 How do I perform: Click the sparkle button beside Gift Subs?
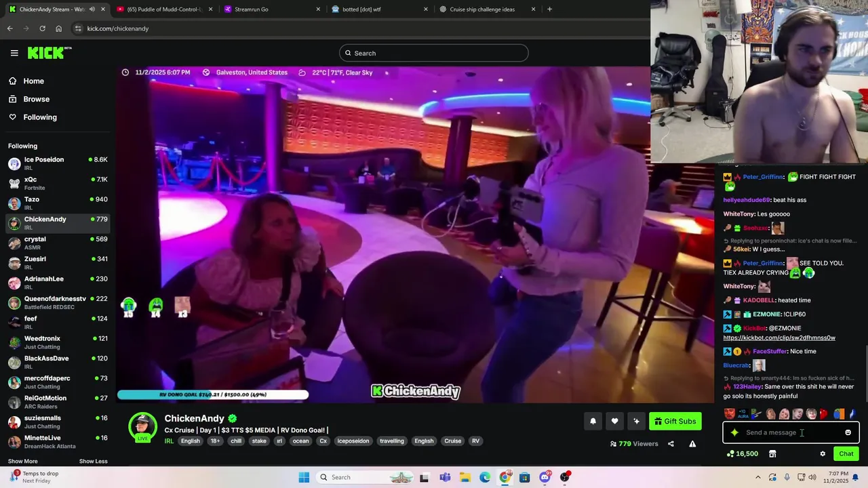(x=636, y=422)
